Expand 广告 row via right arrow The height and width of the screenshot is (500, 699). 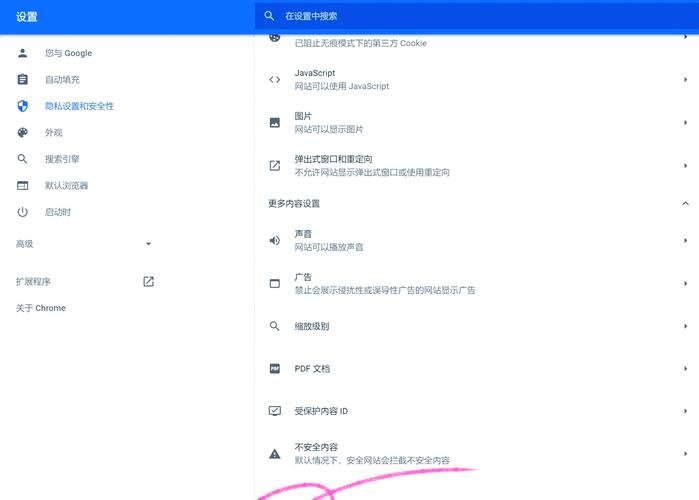pyautogui.click(x=686, y=283)
